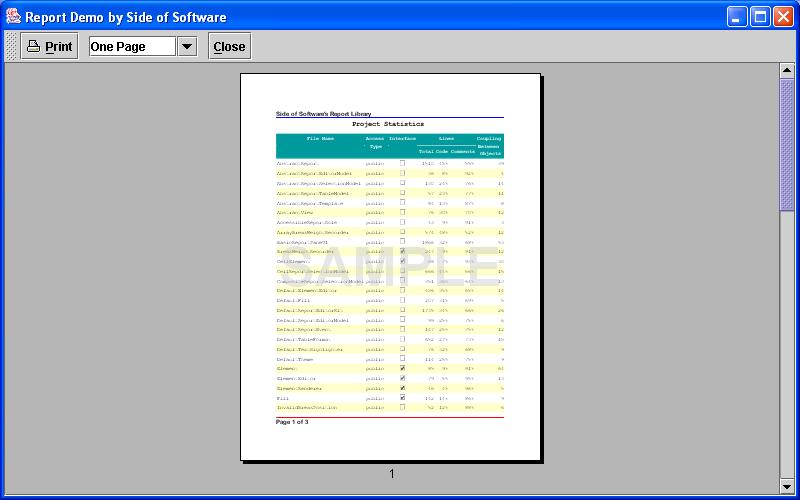The height and width of the screenshot is (500, 800).
Task: Click the Java app icon in the title bar
Action: point(13,16)
